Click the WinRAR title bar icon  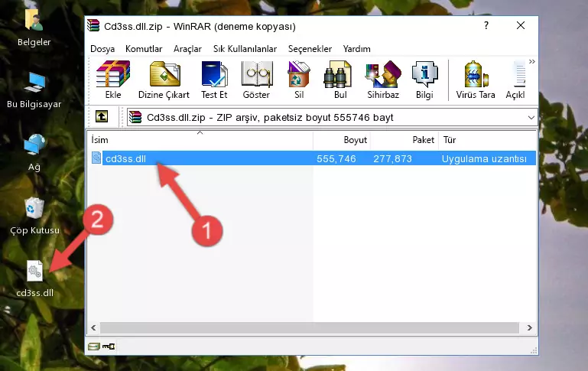coord(93,25)
